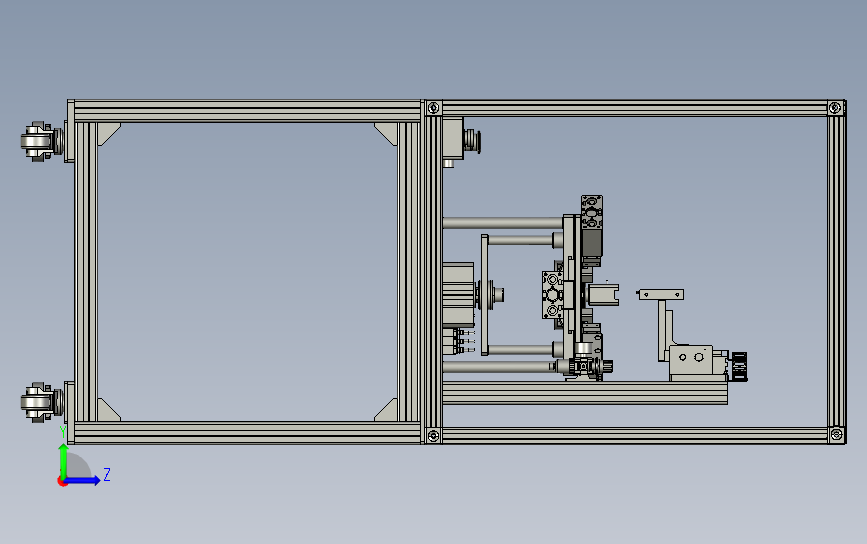Select the top-left corner bolt of right frame
867x544 pixels.
point(434,108)
